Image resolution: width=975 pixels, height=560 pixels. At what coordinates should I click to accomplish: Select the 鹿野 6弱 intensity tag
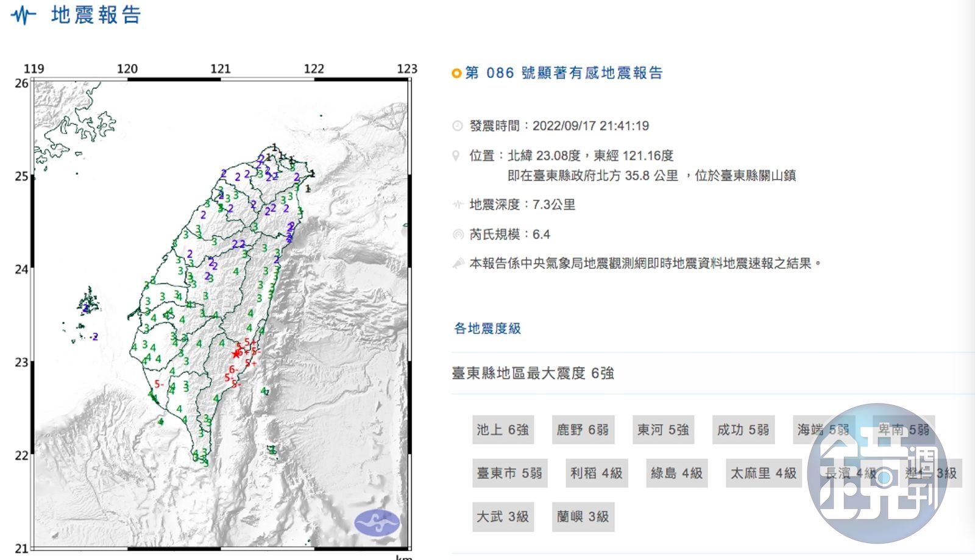pos(583,430)
